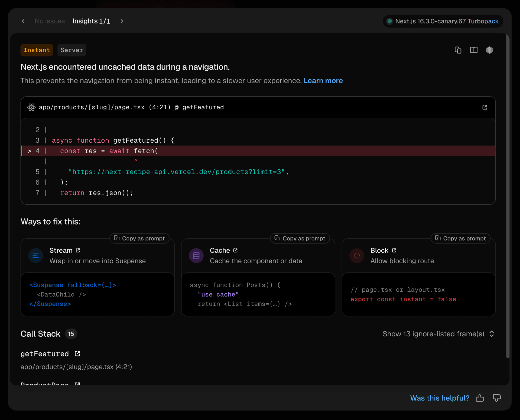Open Stream docs external link icon
520x420 pixels.
pos(78,250)
